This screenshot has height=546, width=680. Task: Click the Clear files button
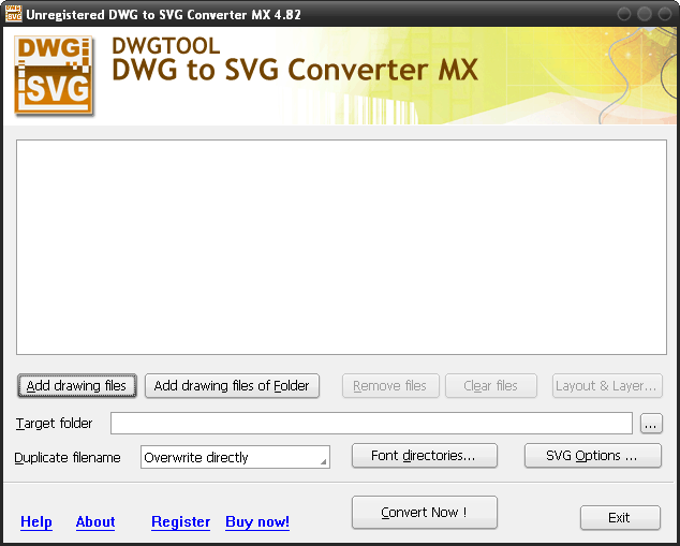491,386
